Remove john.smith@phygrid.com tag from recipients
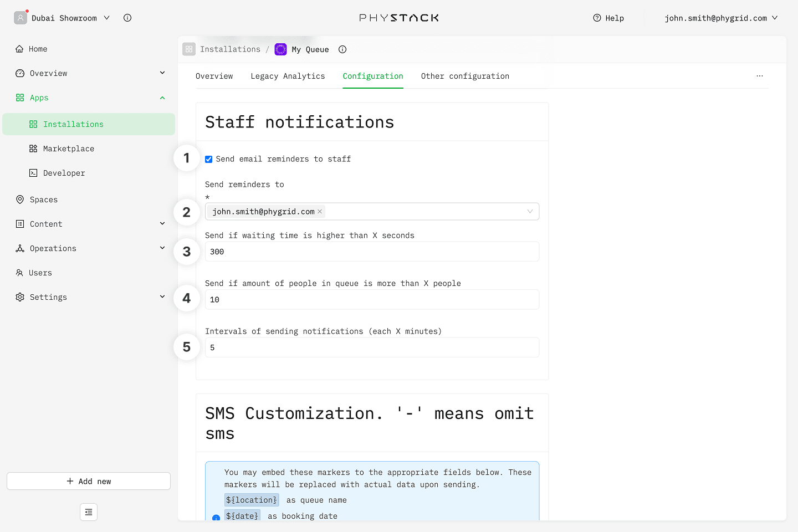 320,212
